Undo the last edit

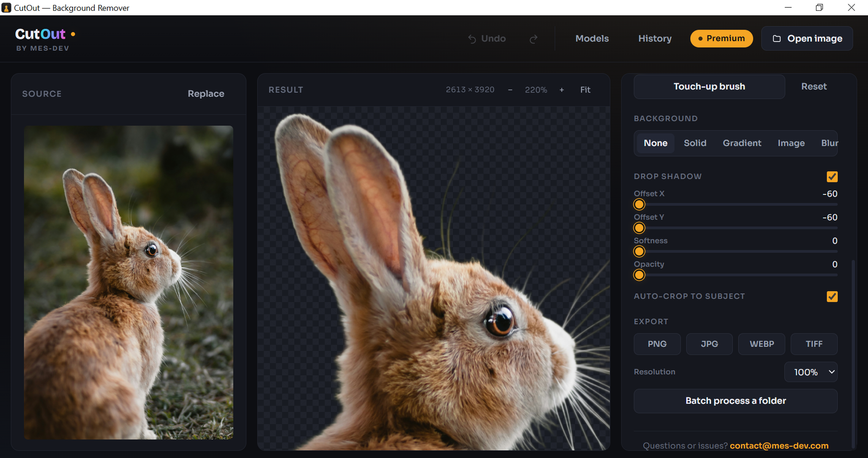[487, 39]
